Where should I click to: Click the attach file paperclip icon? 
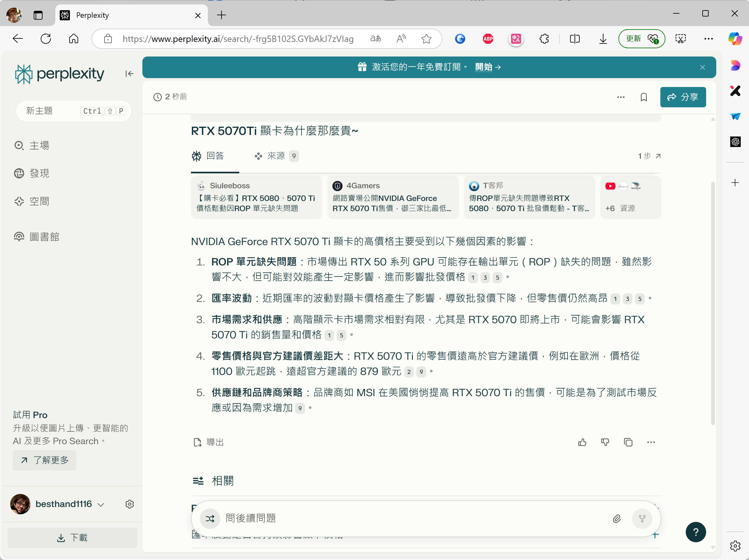(x=616, y=518)
